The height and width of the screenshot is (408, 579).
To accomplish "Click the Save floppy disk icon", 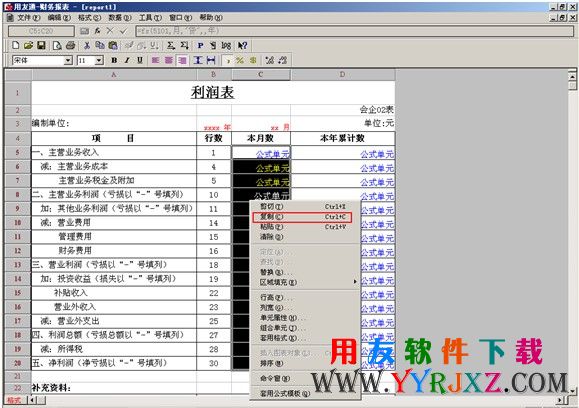I will coord(41,45).
